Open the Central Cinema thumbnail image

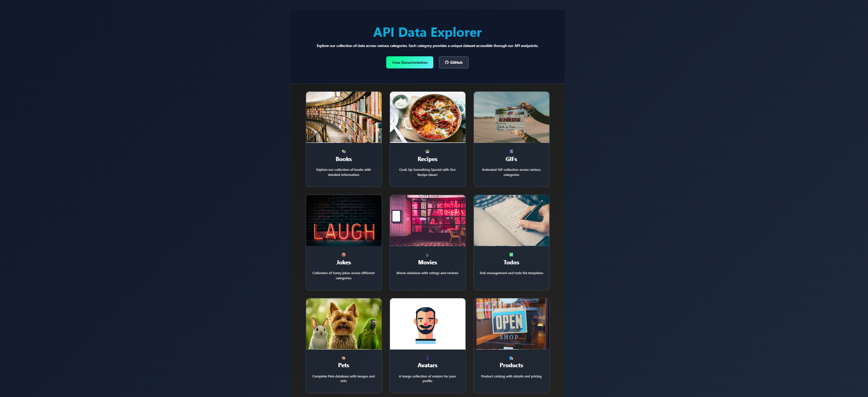point(428,221)
